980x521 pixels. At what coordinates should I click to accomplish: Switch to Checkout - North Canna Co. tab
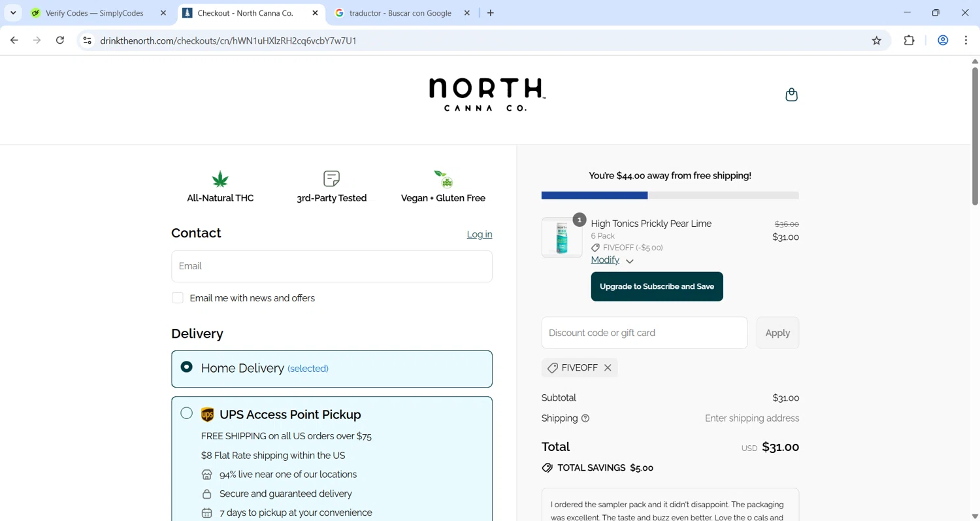click(252, 13)
